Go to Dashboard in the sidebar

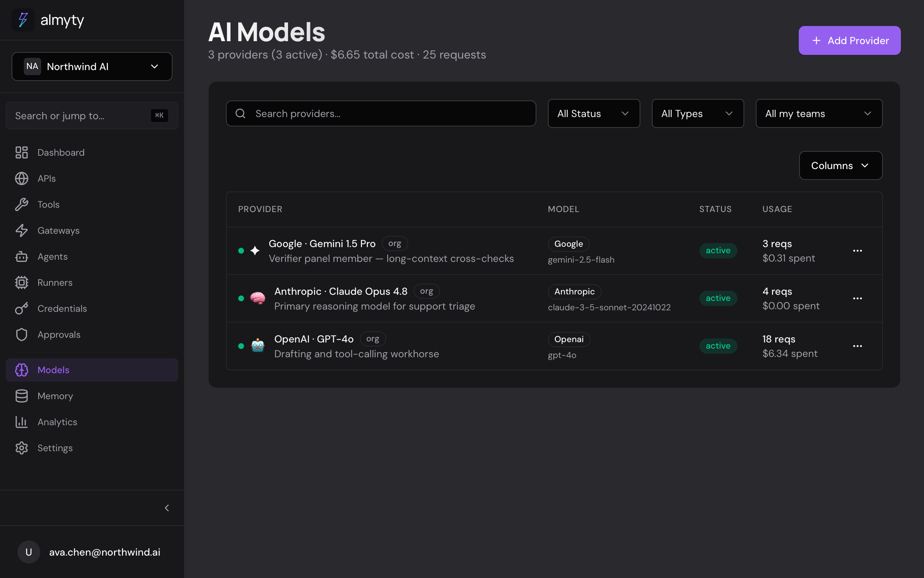coord(92,152)
